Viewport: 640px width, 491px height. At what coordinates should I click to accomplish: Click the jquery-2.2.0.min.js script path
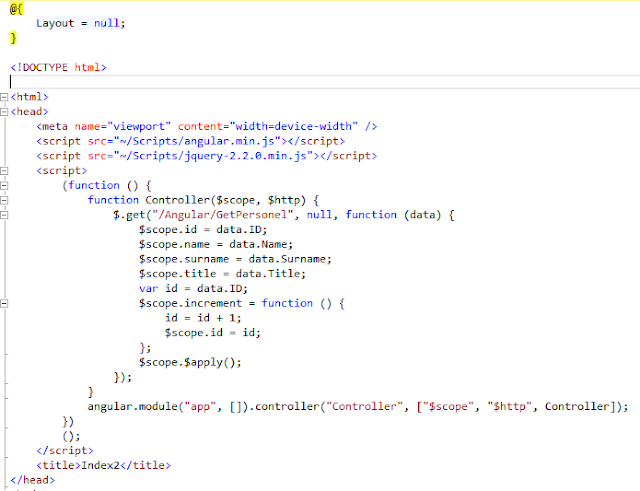click(x=213, y=156)
